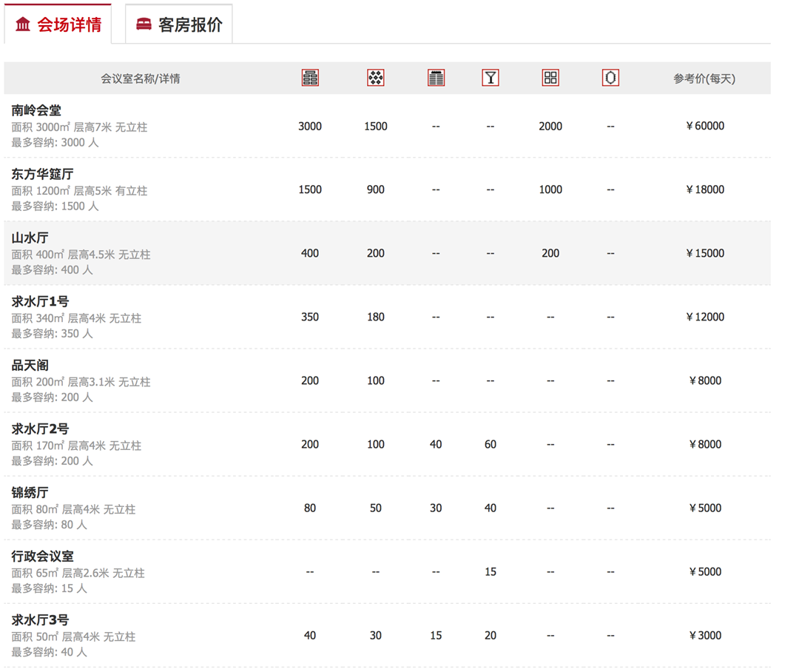799x672 pixels.
Task: Click 面积 65㎡ 层高2.6米 无立柱 detail line
Action: point(78,573)
